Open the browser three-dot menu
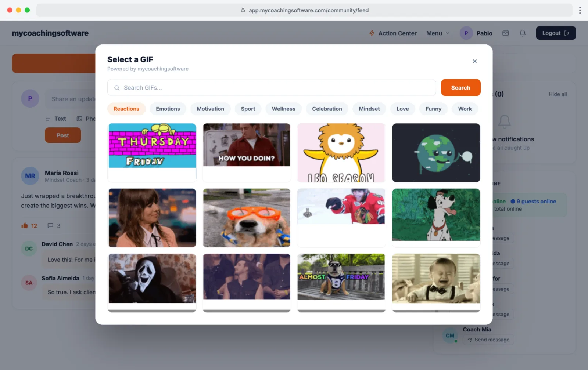This screenshot has height=370, width=588. click(580, 10)
